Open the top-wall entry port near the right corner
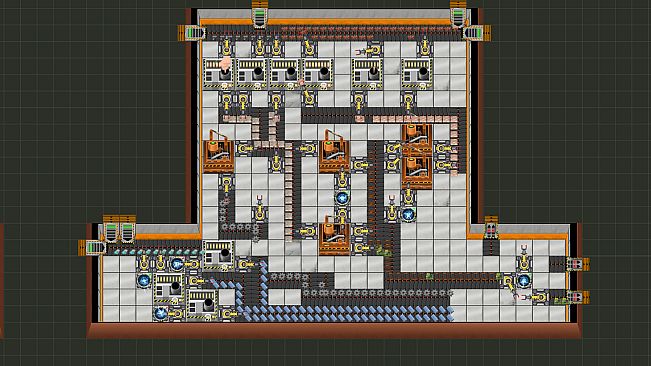Image resolution: width=651 pixels, height=366 pixels. click(x=458, y=13)
